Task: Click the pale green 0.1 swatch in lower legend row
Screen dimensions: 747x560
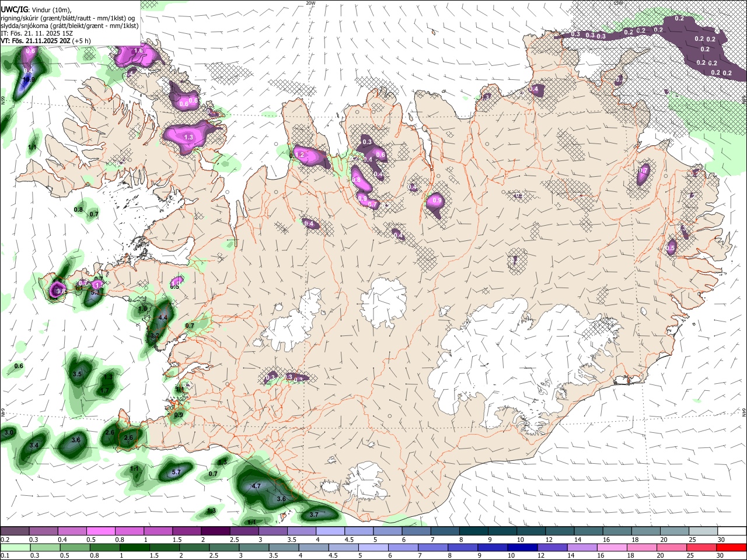Action: (x=15, y=547)
